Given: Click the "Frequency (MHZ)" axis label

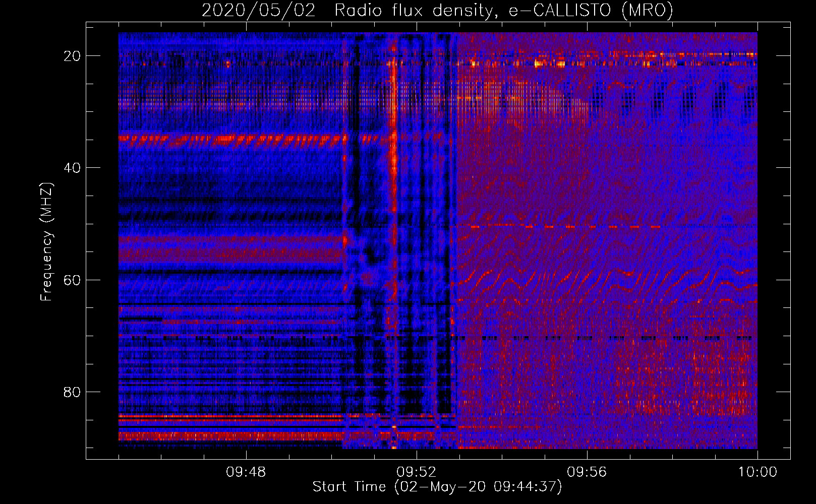Looking at the screenshot, I should (x=46, y=242).
